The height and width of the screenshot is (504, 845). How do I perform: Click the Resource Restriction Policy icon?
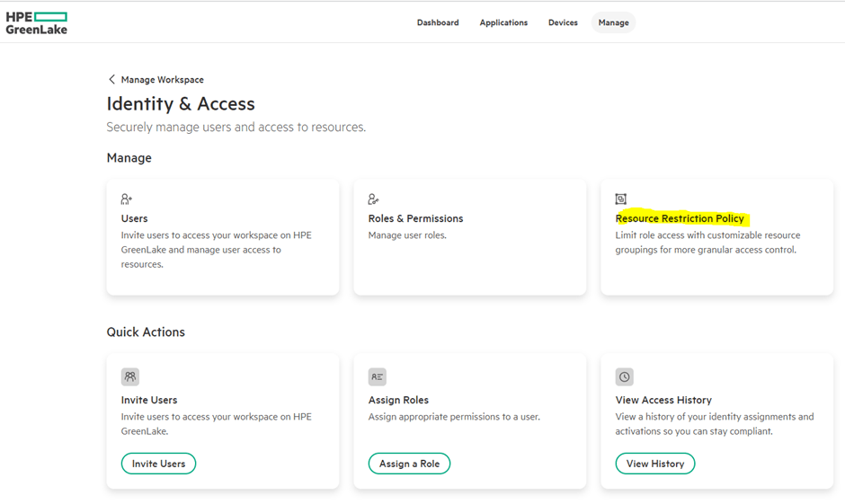pyautogui.click(x=620, y=199)
